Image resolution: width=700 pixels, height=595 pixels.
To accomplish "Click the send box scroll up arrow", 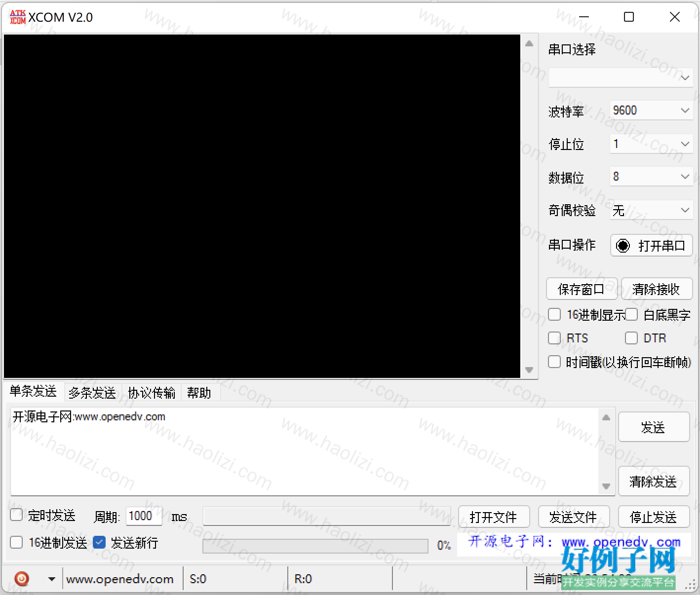I will (x=606, y=417).
